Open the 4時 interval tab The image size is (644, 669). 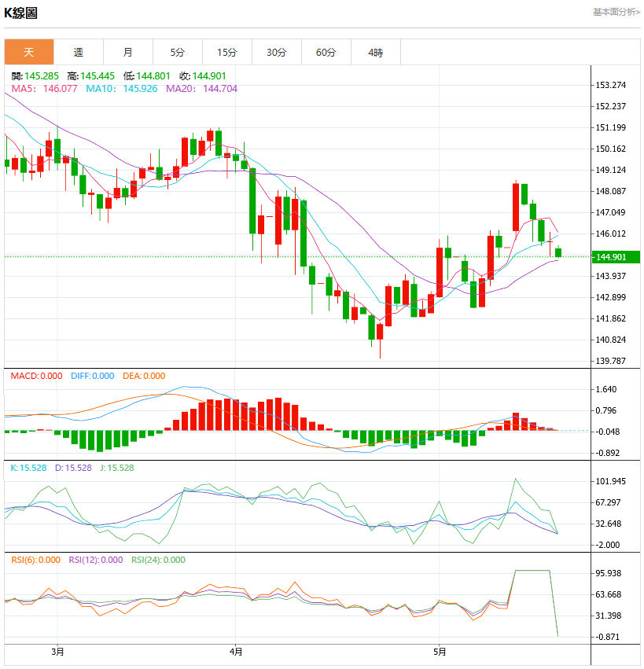click(376, 52)
